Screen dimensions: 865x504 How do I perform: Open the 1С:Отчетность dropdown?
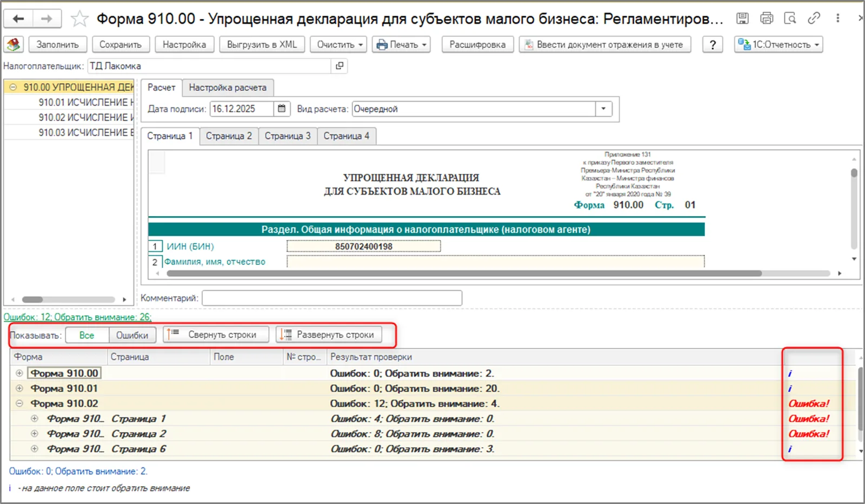point(778,44)
